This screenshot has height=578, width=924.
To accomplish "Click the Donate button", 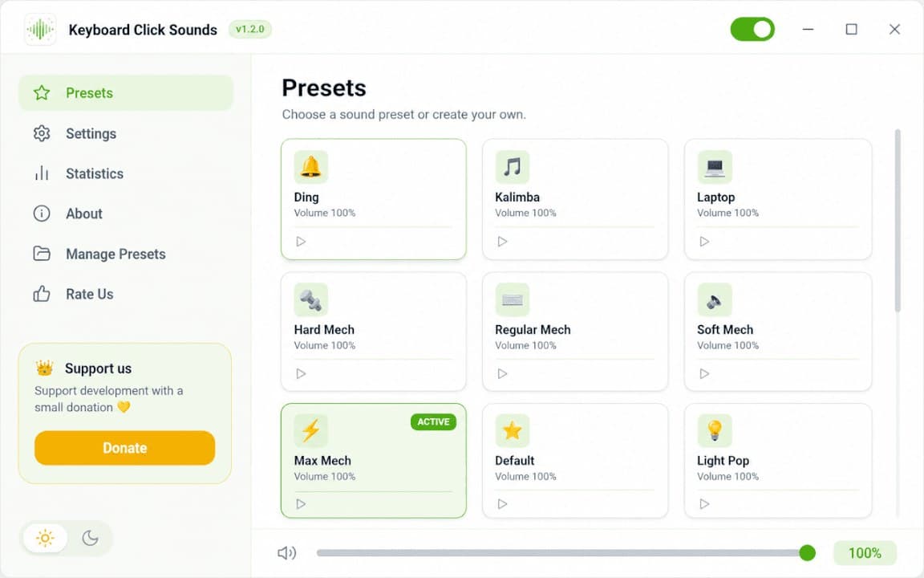I will (x=124, y=448).
